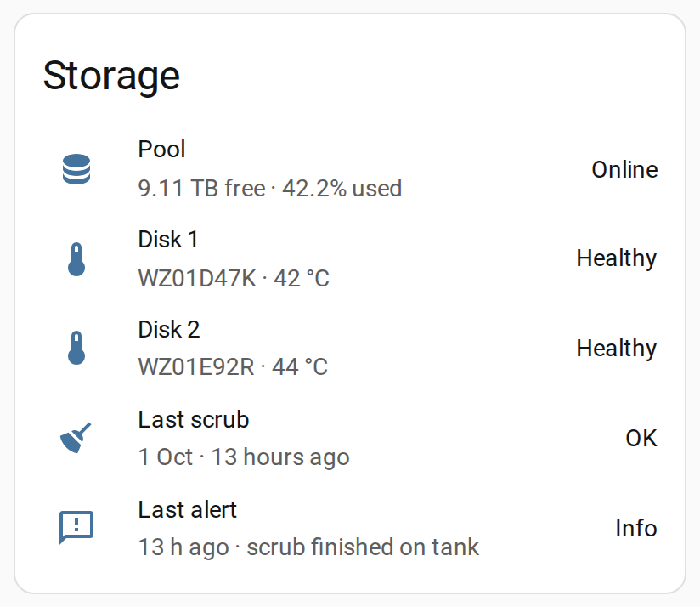This screenshot has height=607, width=700.
Task: Open the Last alert row title
Action: point(187,510)
